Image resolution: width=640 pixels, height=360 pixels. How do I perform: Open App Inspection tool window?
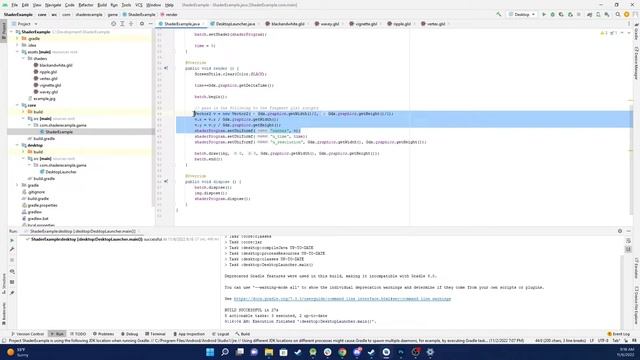tap(189, 334)
